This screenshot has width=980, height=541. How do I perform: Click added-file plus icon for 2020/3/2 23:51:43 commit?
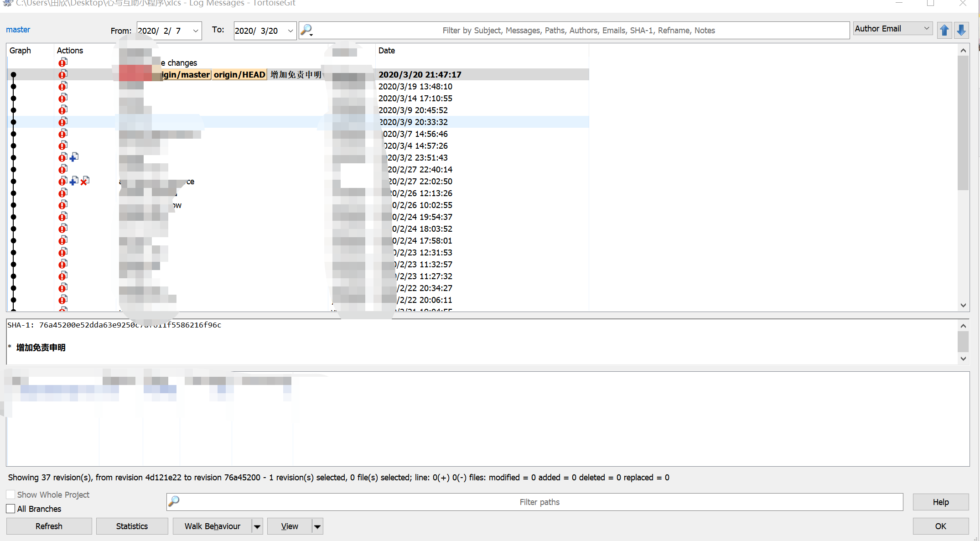pos(74,157)
